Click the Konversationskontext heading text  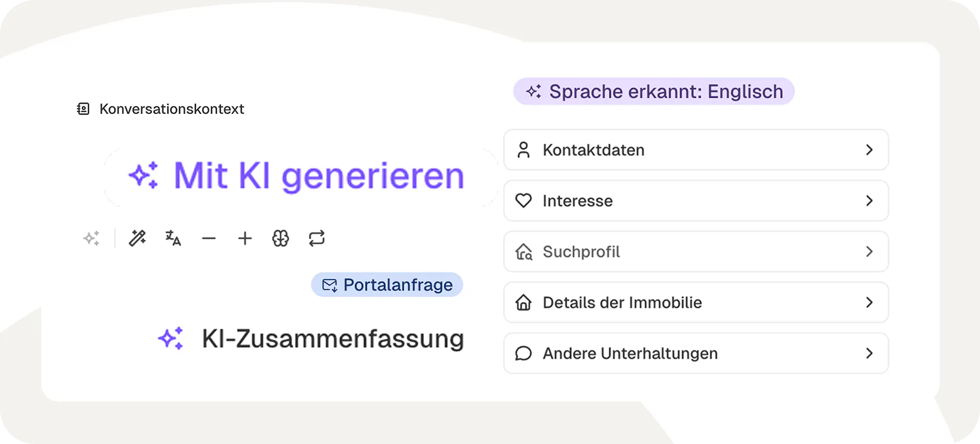pos(171,109)
